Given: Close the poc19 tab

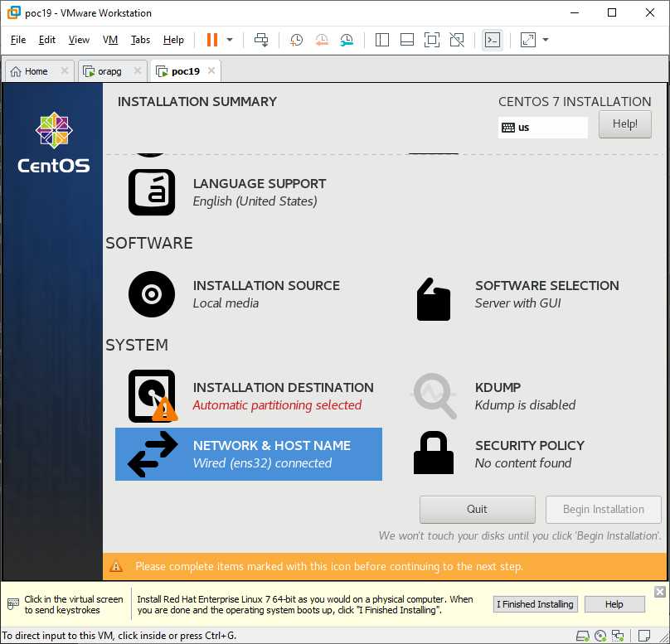Looking at the screenshot, I should click(x=211, y=71).
